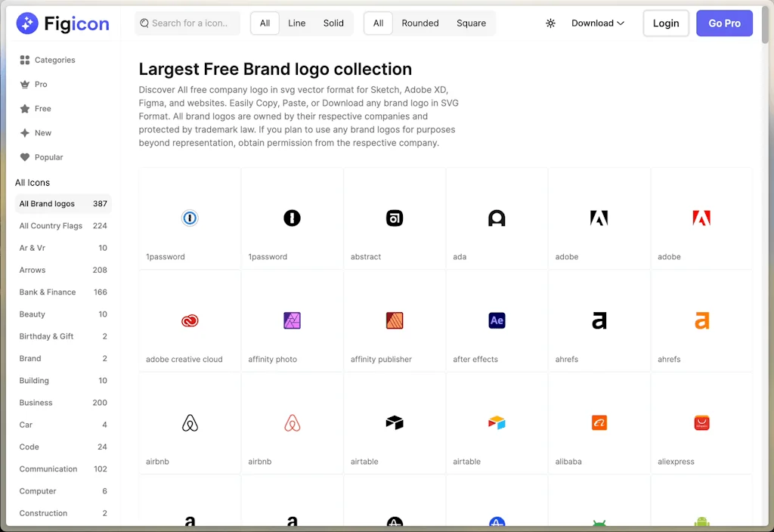Choose the Abstract logo icon
Image resolution: width=774 pixels, height=532 pixels.
[x=394, y=218]
